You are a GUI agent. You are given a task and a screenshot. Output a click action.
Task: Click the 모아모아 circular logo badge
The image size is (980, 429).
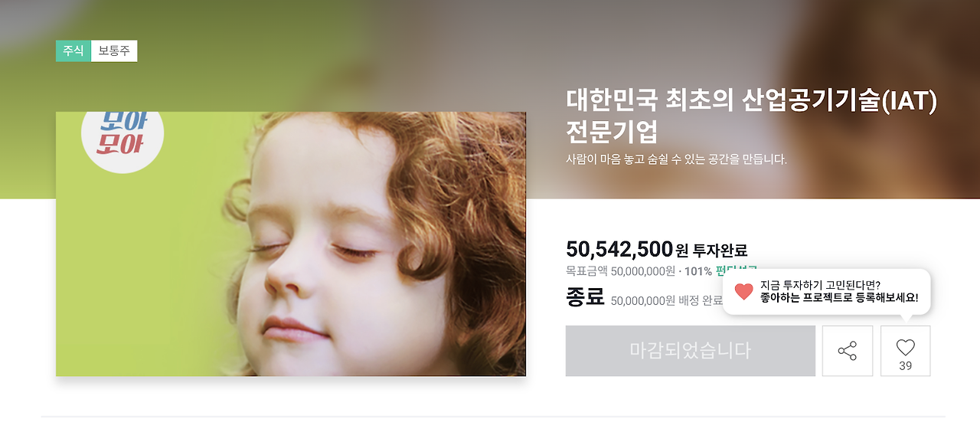pos(122,133)
